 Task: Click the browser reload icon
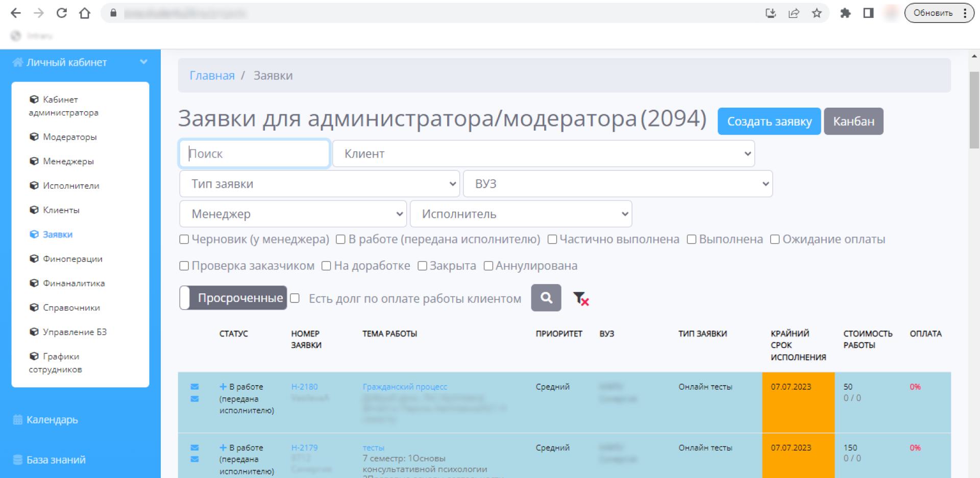tap(62, 13)
